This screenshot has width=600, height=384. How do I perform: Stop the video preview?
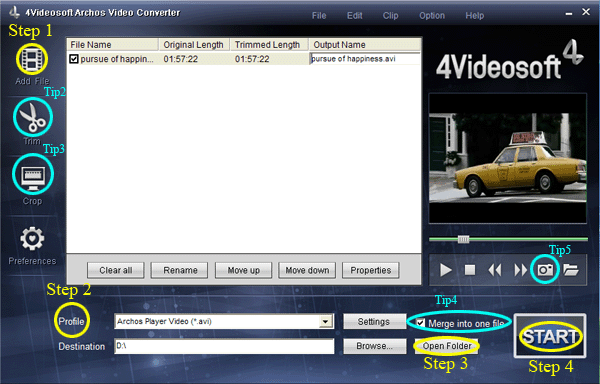tap(470, 270)
